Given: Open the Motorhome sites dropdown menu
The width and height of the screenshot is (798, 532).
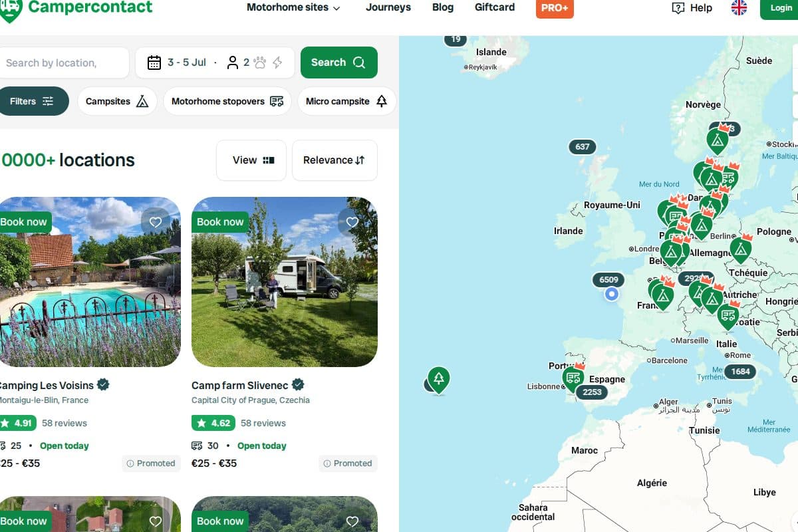Looking at the screenshot, I should (293, 7).
